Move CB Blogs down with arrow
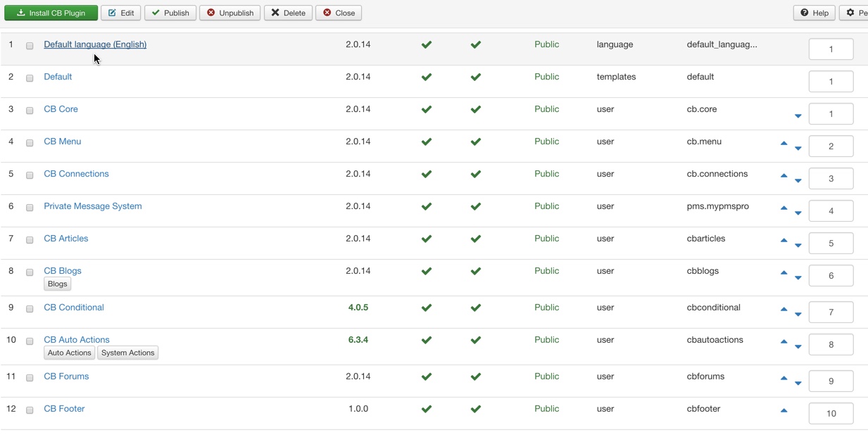Screen dimensions: 868x435 (x=798, y=278)
